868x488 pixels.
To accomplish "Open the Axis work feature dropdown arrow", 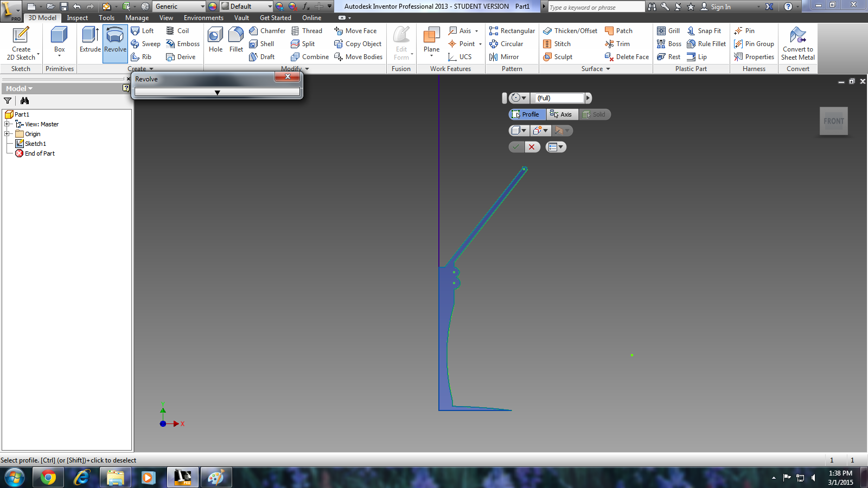I will [x=476, y=31].
